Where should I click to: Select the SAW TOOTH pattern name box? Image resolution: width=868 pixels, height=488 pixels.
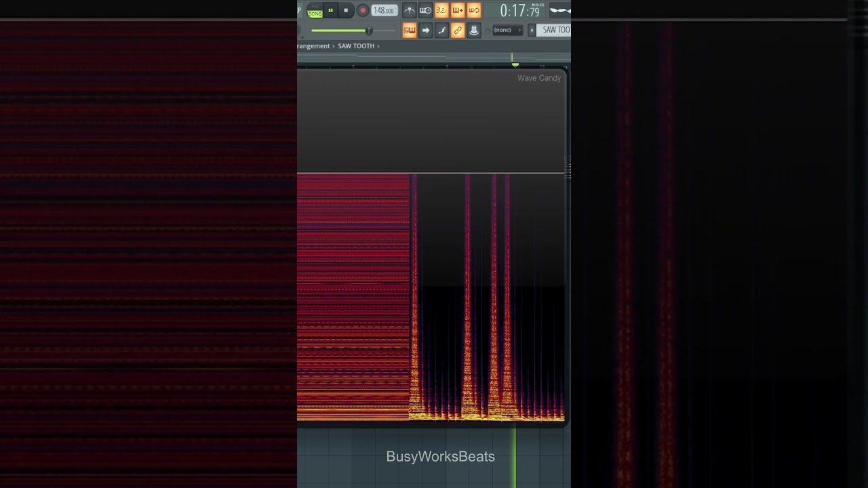pyautogui.click(x=554, y=30)
